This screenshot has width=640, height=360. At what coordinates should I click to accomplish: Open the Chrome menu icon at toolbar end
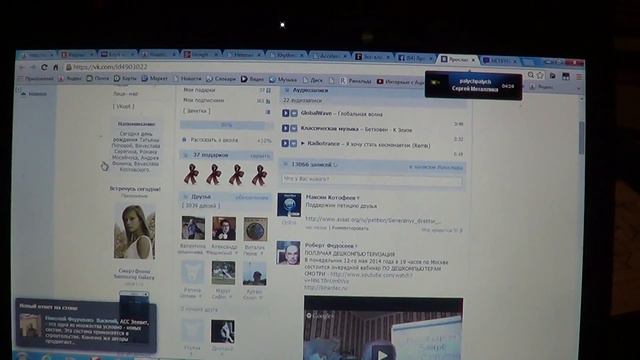[x=578, y=77]
